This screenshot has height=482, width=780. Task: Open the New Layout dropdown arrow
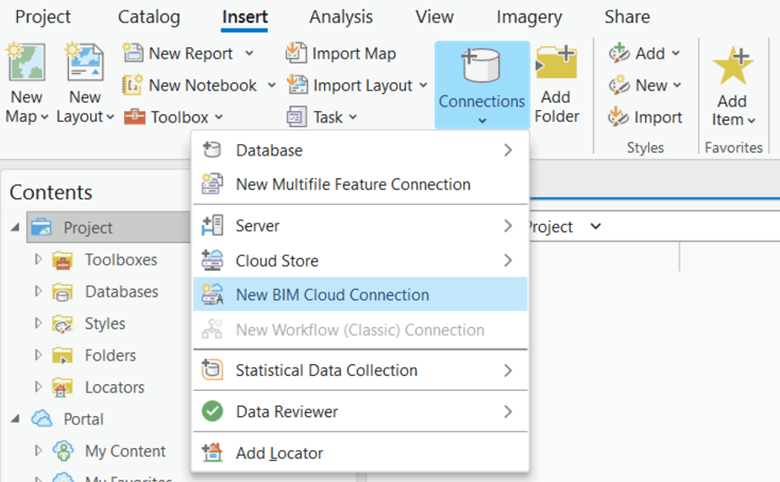pos(110,117)
